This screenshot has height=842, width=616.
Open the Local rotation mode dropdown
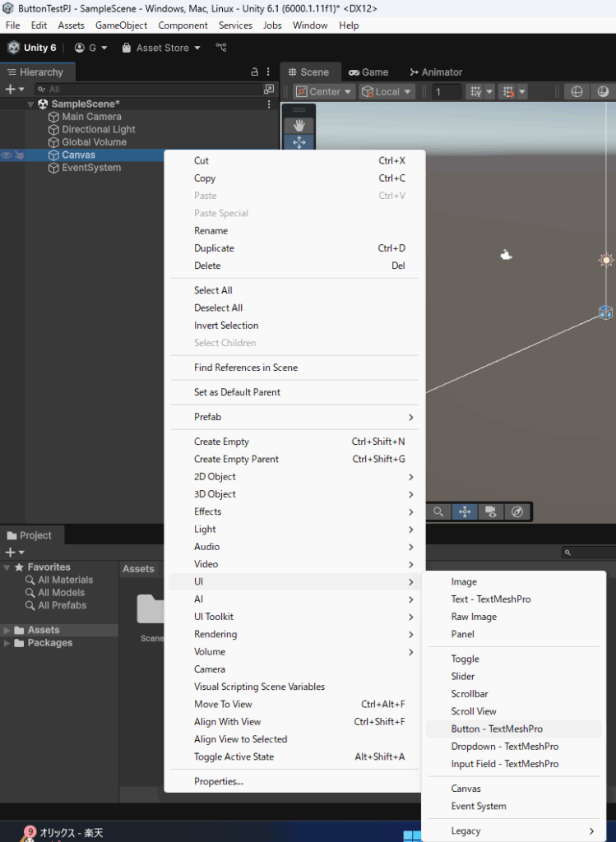(x=387, y=91)
